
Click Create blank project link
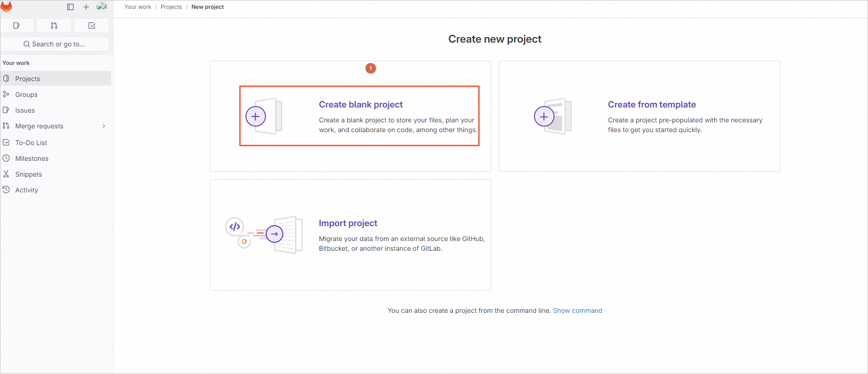[x=361, y=105]
